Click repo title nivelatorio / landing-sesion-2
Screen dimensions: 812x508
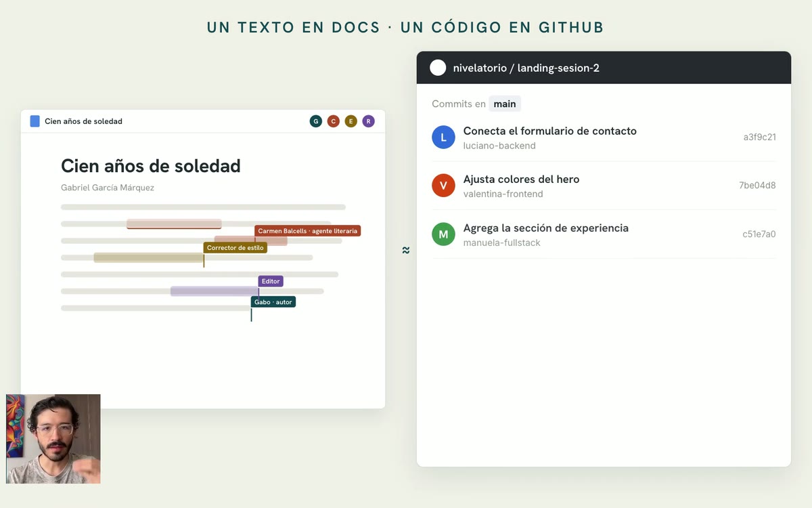click(x=526, y=68)
